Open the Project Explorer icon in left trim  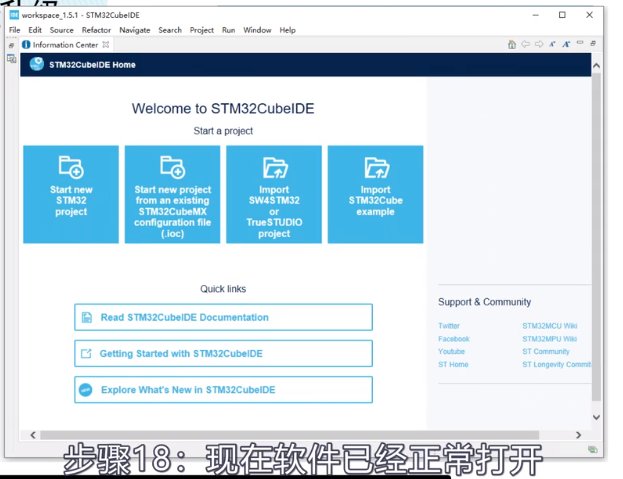[12, 59]
